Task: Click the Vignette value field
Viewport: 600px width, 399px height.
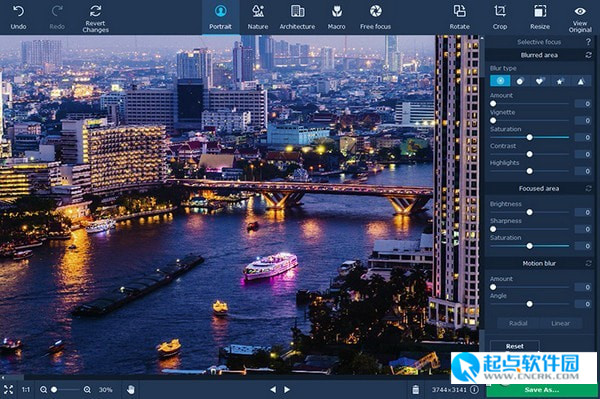Action: point(583,121)
